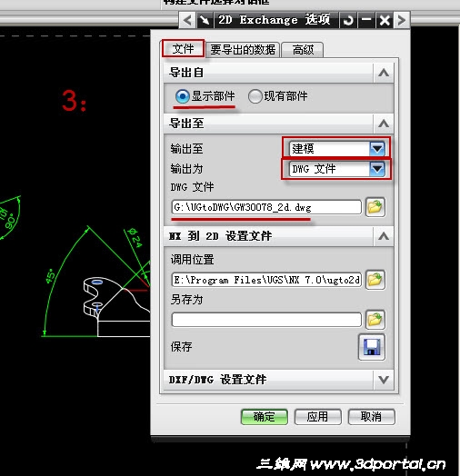Open the 输出至 建模 dropdown
Image resolution: width=460 pixels, height=476 pixels.
[377, 148]
